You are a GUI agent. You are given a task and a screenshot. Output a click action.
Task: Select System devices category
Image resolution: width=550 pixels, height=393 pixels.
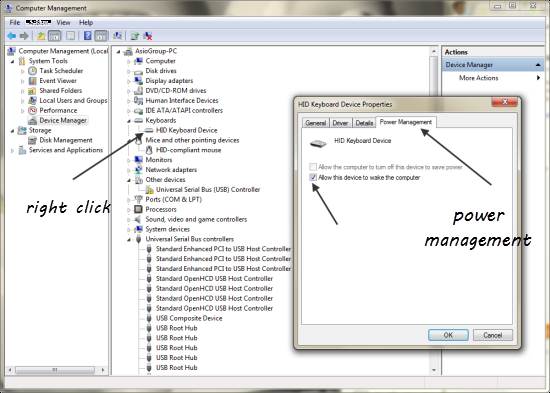click(x=168, y=229)
